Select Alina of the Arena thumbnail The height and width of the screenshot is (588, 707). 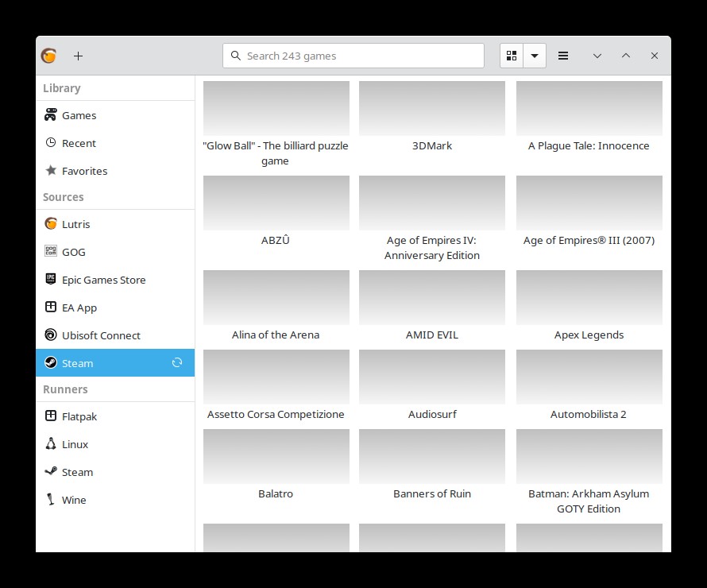tap(276, 298)
